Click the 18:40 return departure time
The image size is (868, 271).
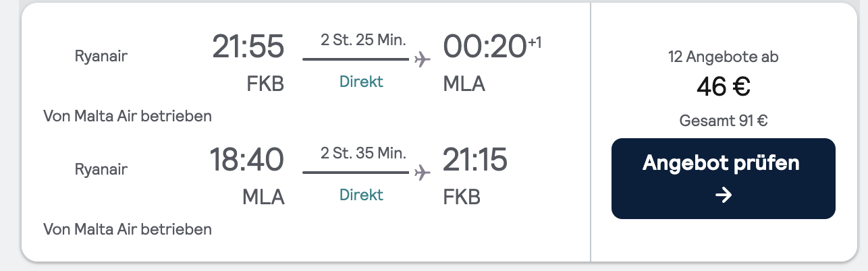click(246, 160)
